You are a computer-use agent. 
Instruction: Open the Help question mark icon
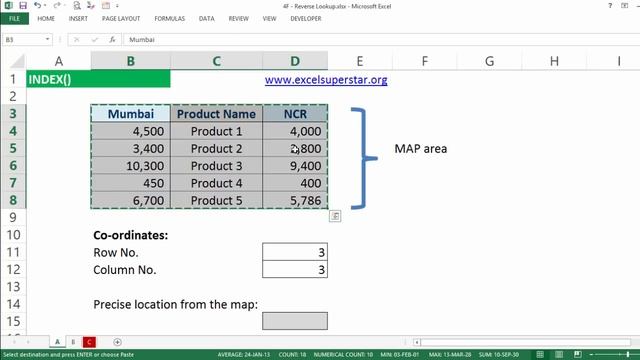610,6
